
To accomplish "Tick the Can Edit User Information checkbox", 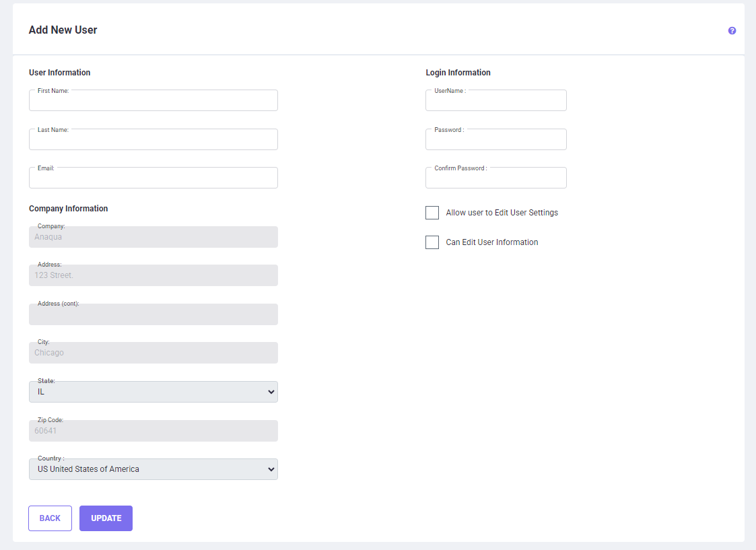I will pyautogui.click(x=432, y=242).
